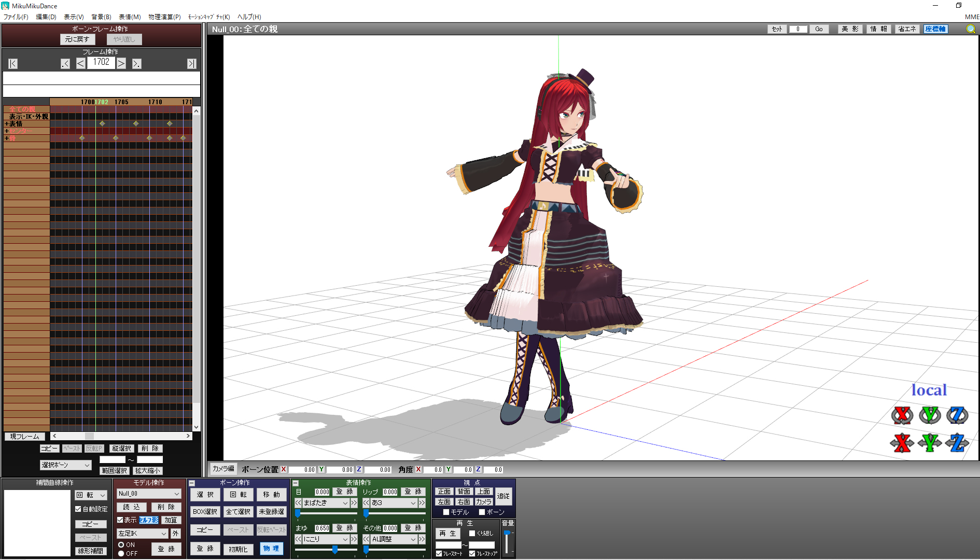This screenshot has height=560, width=980.
Task: Open the Null_00 model selection dropdown
Action: pos(149,494)
